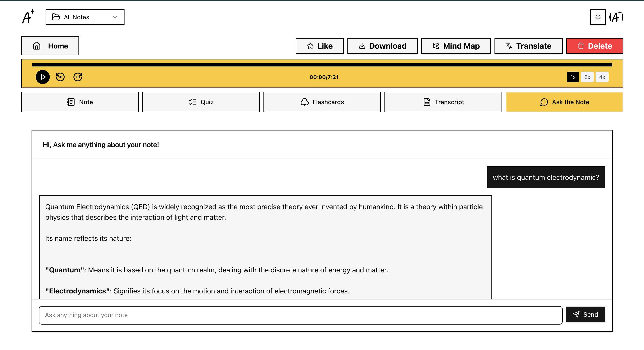Open the Mind Map view
This screenshot has width=644, height=350.
coord(456,46)
